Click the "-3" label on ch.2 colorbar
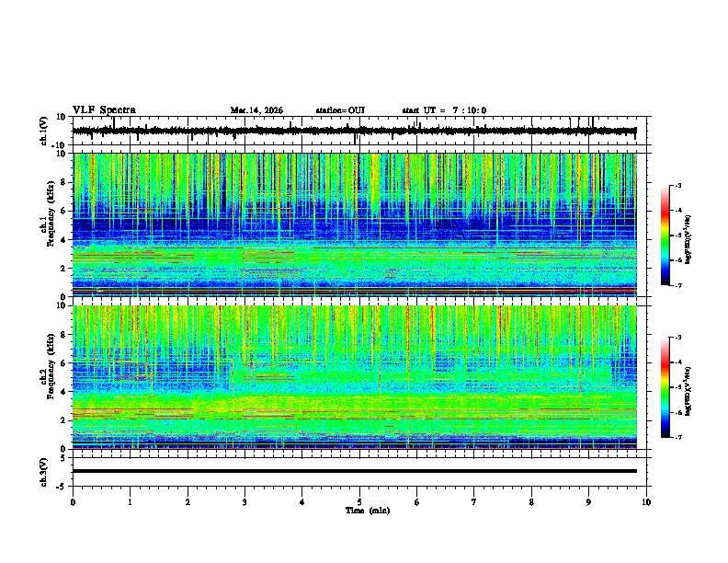The image size is (728, 563). point(677,338)
